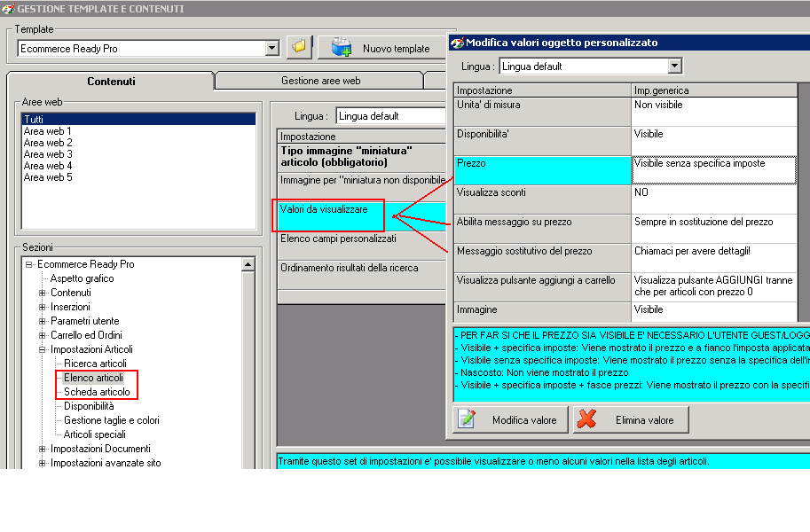Select Area web 3 in the list
This screenshot has height=532, width=810.
[138, 154]
